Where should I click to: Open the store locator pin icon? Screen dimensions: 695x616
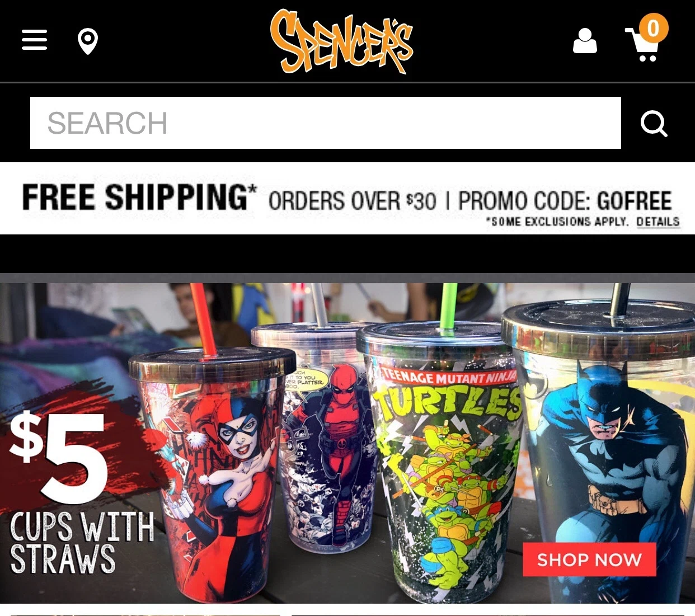[x=88, y=41]
